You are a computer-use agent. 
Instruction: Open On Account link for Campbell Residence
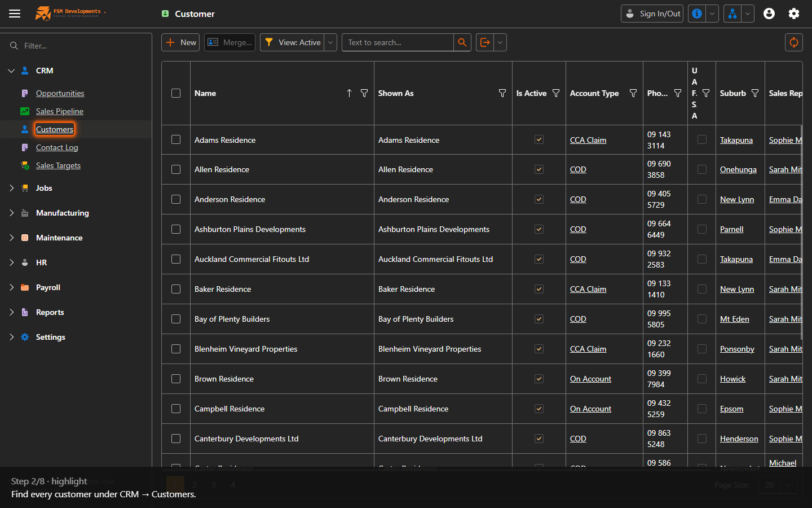pyautogui.click(x=590, y=409)
